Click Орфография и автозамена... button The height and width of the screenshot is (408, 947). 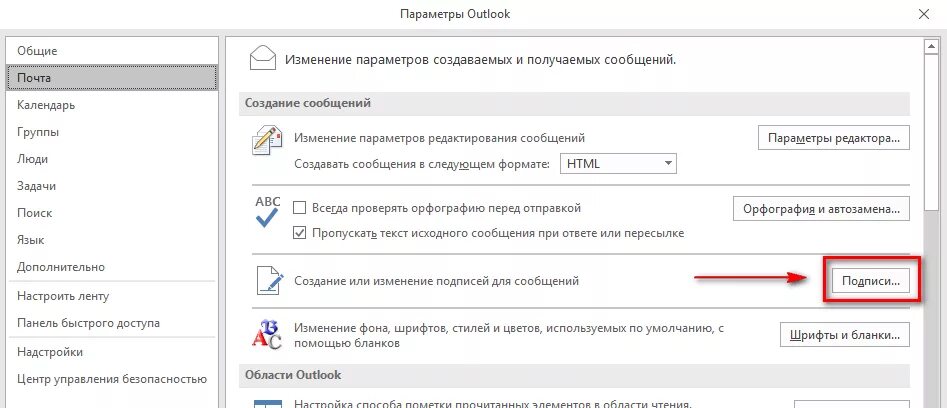(821, 209)
